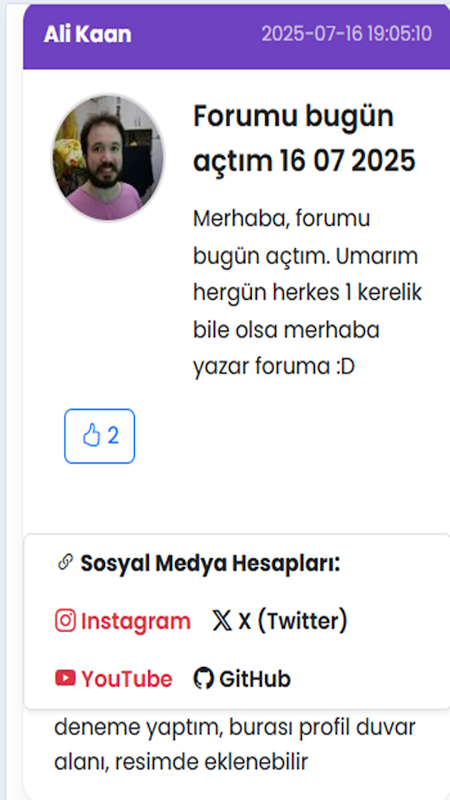The height and width of the screenshot is (800, 450).
Task: Click the line alanı, resimde eklenebilir
Action: pyautogui.click(x=181, y=762)
